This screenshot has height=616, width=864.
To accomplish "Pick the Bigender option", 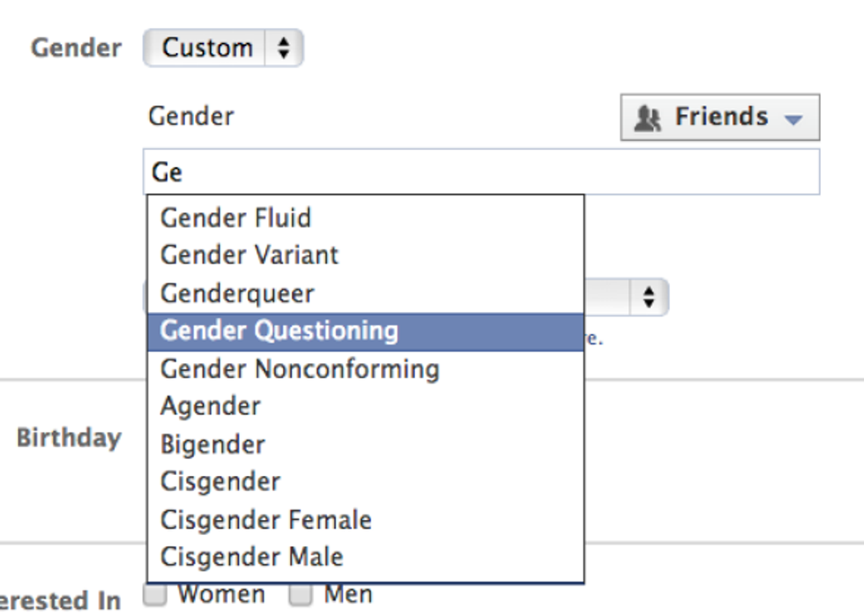I will (x=212, y=444).
